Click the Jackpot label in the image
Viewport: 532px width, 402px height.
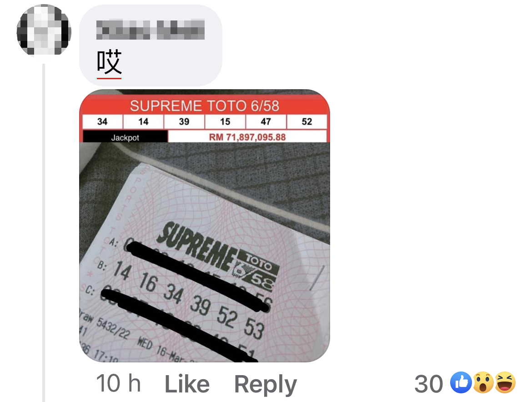(x=125, y=137)
